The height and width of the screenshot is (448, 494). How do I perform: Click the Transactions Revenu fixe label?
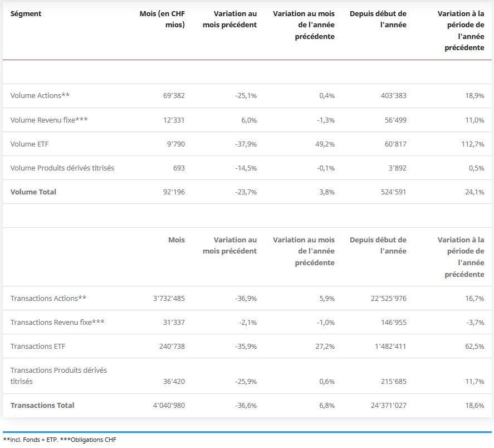point(57,323)
